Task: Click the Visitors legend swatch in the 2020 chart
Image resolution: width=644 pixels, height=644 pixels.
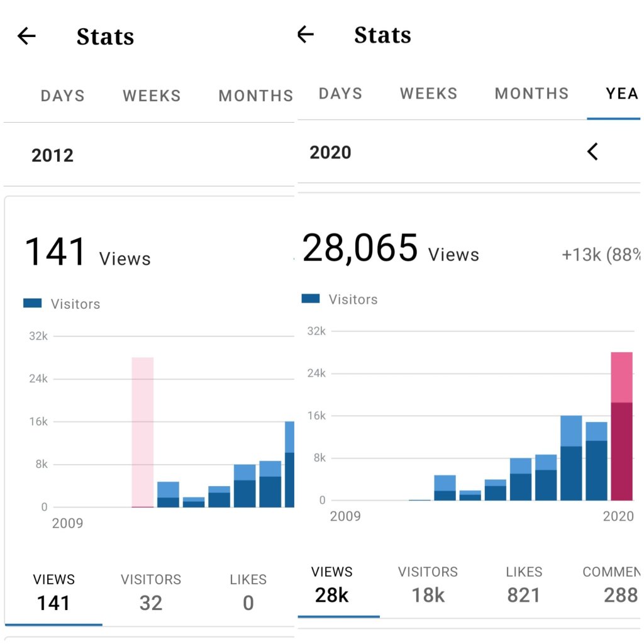Action: coord(311,299)
